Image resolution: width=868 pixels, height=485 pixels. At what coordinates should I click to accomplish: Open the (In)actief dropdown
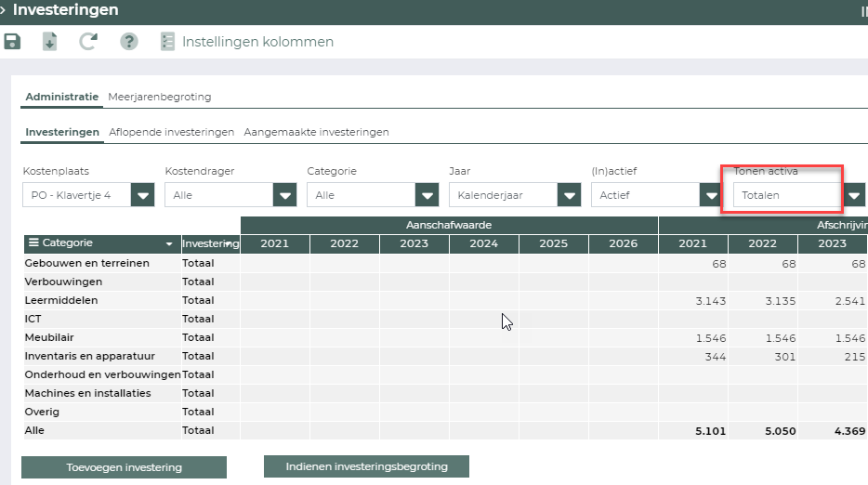(711, 195)
